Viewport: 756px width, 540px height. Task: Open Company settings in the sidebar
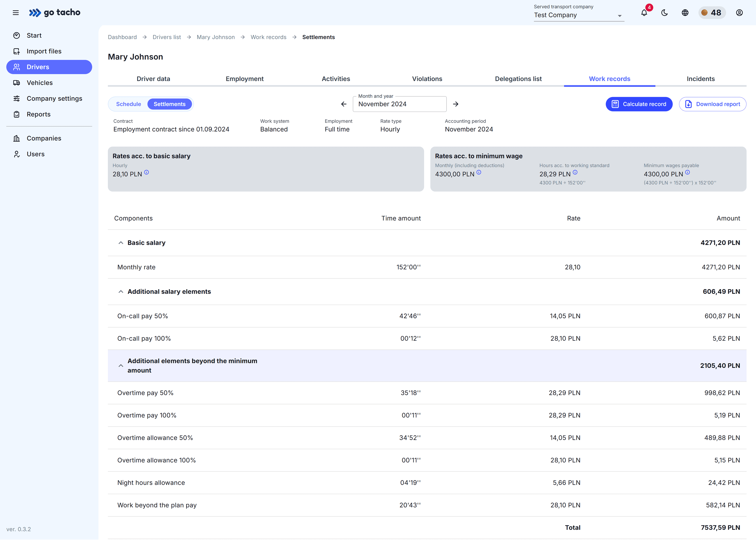49,99
